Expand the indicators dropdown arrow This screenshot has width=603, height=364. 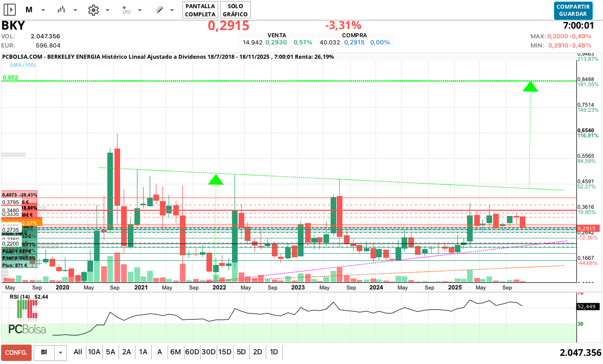point(140,10)
